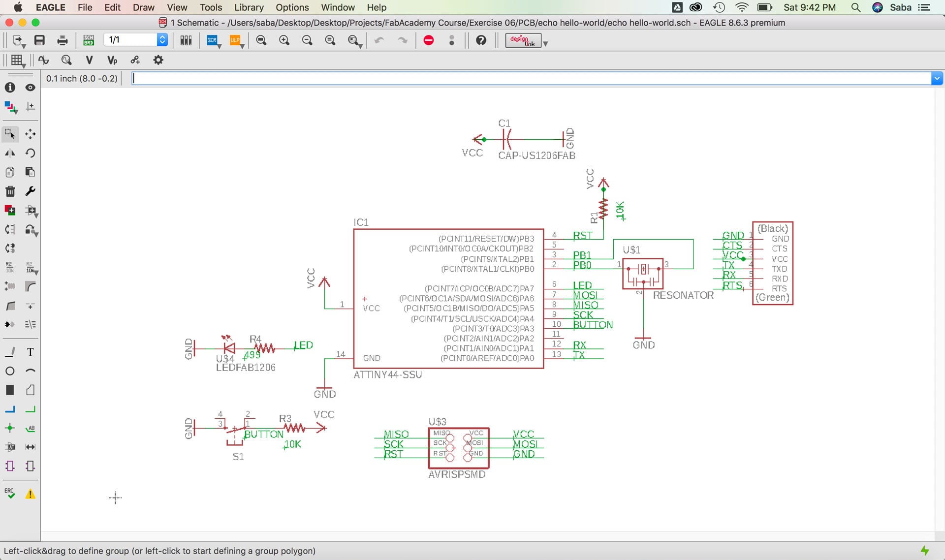The width and height of the screenshot is (945, 560).
Task: Select the filled Rectangle tool
Action: pos(10,390)
